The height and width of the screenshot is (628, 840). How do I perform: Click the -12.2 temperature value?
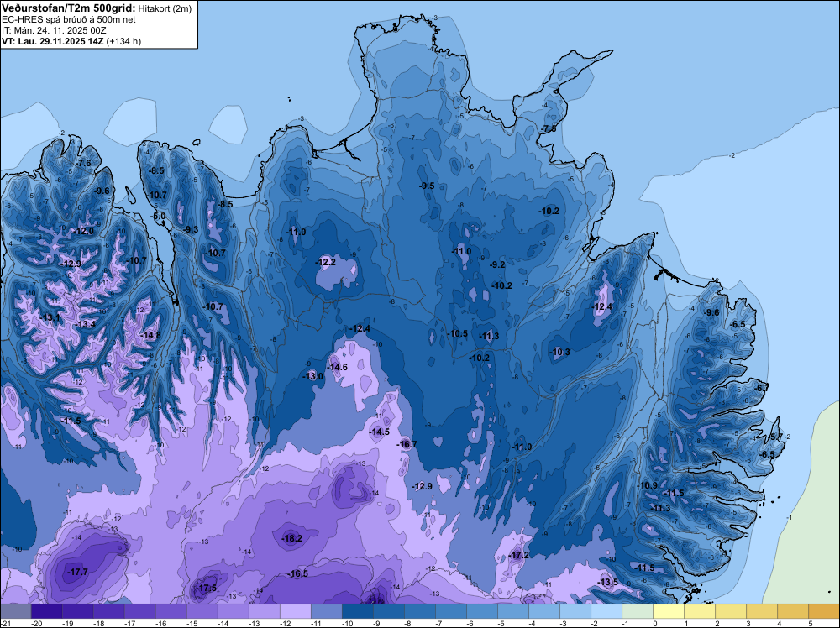tap(326, 262)
